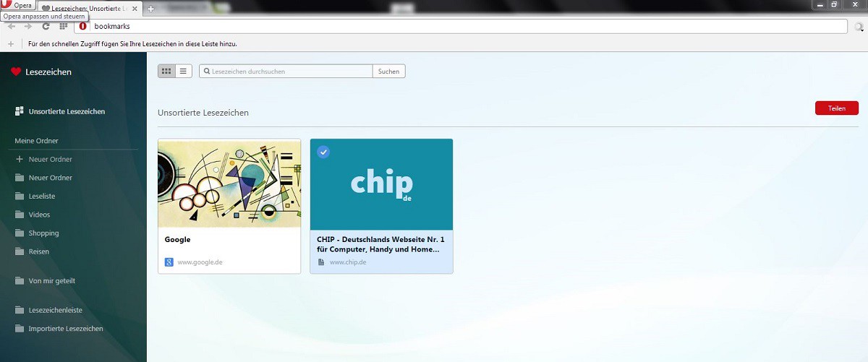The height and width of the screenshot is (362, 868).
Task: Open Speed Dial grid icon in toolbar
Action: click(64, 26)
